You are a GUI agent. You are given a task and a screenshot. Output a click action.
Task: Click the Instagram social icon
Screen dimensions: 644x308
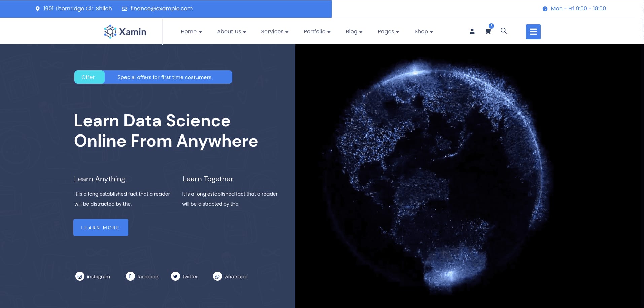coord(80,276)
